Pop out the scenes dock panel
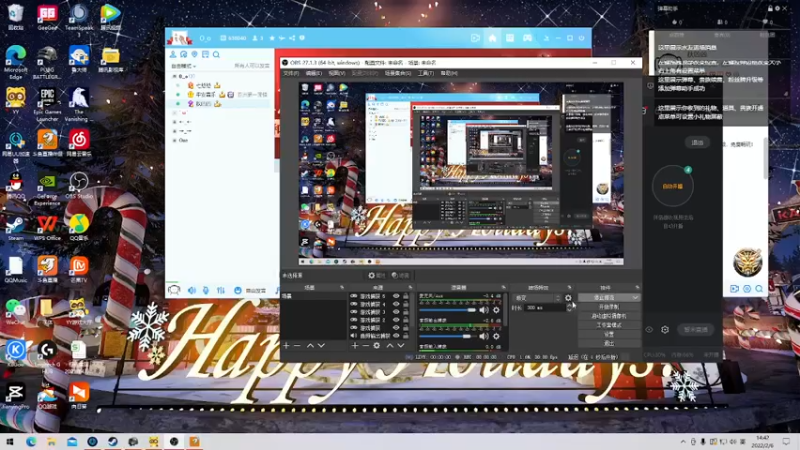The height and width of the screenshot is (450, 800). coord(342,288)
